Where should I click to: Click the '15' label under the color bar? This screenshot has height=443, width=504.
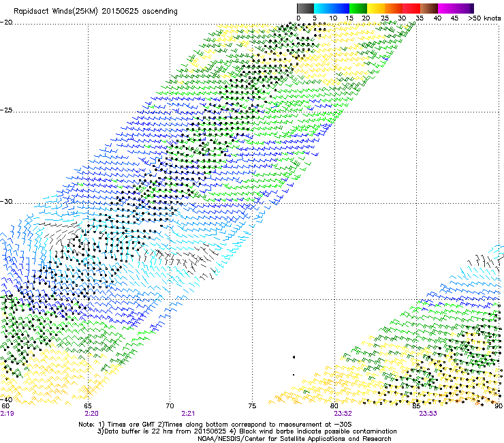(x=349, y=18)
